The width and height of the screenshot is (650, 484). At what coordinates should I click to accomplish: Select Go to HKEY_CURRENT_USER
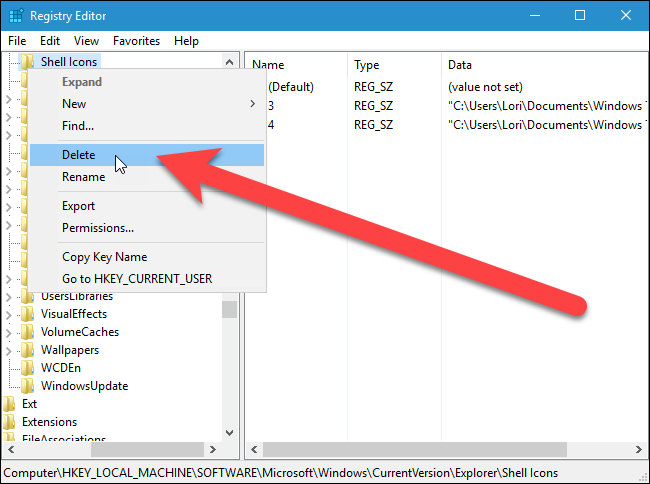point(147,279)
